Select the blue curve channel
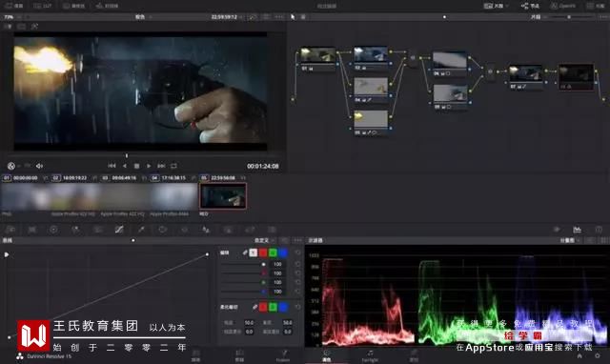 (283, 253)
